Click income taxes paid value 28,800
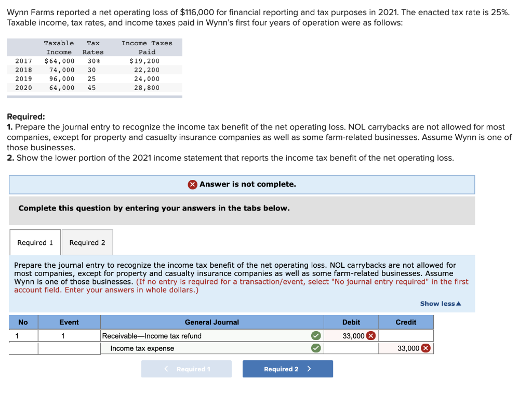The height and width of the screenshot is (405, 532). tap(147, 87)
